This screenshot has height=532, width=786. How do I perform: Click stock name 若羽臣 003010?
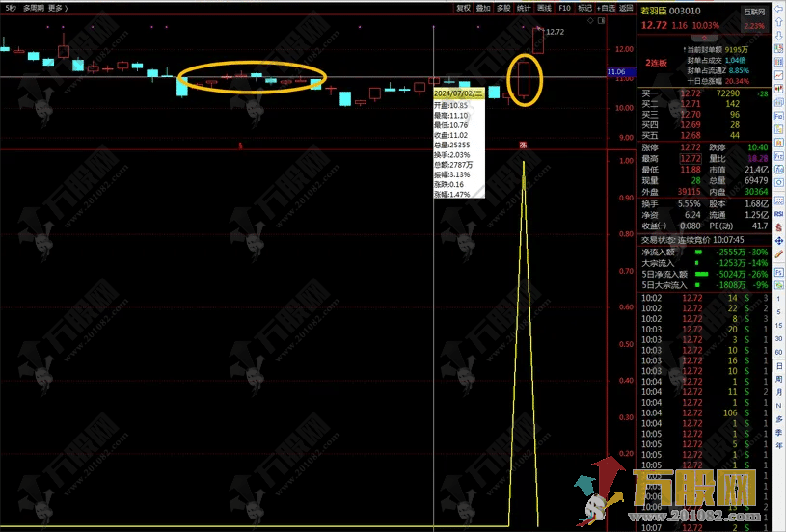[x=670, y=11]
